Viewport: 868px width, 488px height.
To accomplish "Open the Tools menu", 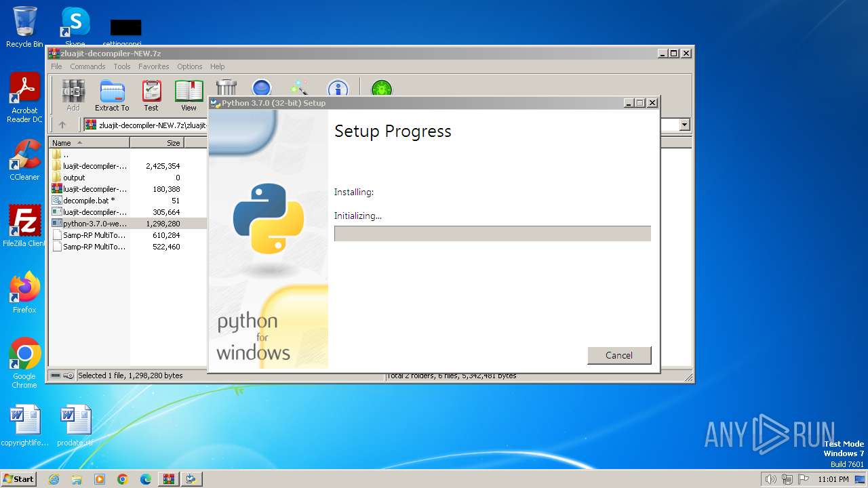I will 122,66.
